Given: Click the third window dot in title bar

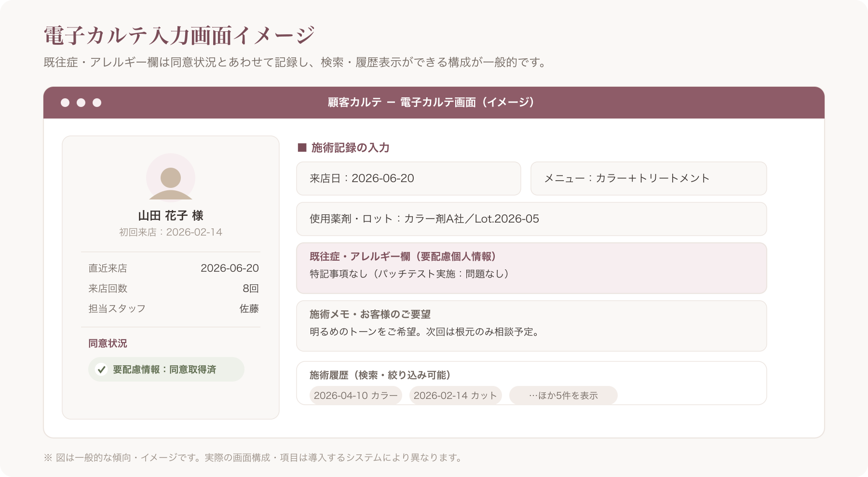Looking at the screenshot, I should point(97,103).
